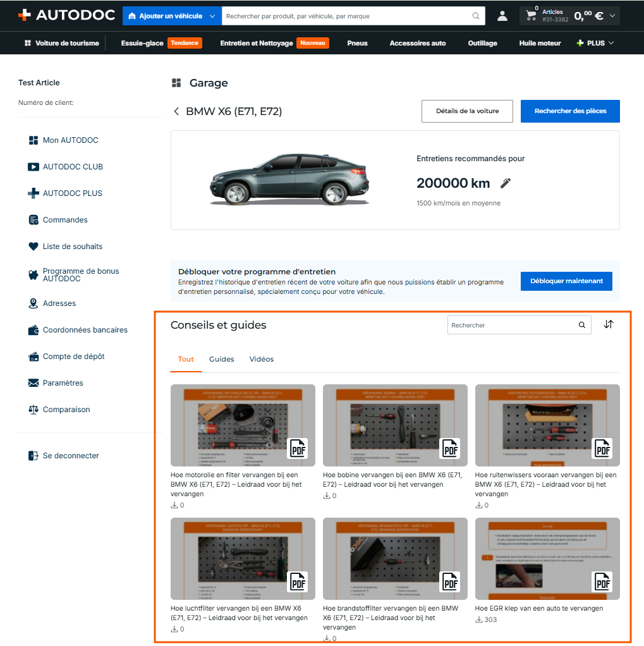This screenshot has height=646, width=644.
Task: Click the Programme de bonus piggy icon
Action: [x=33, y=275]
